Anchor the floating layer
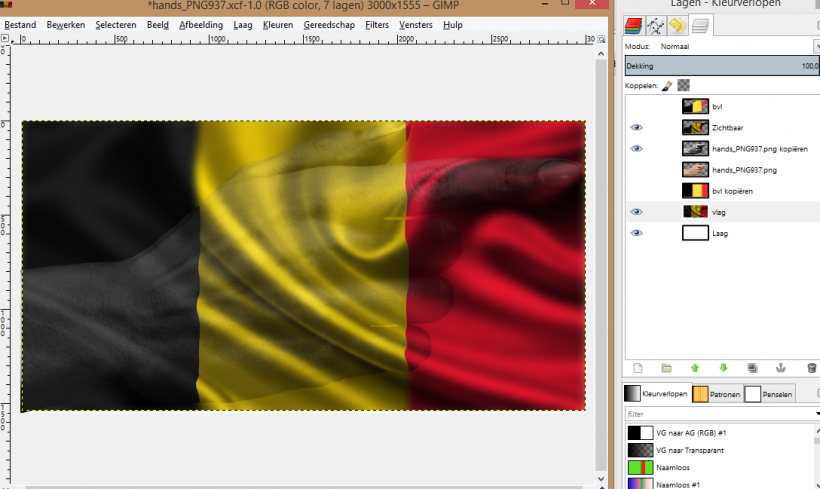This screenshot has width=820, height=489. 782,368
